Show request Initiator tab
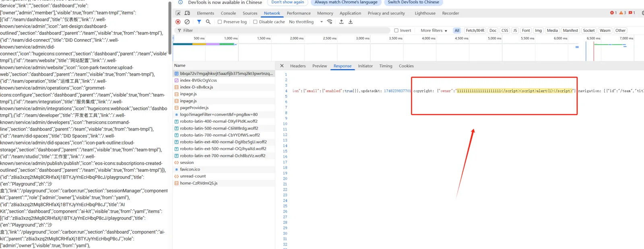This screenshot has height=249, width=644. point(365,66)
